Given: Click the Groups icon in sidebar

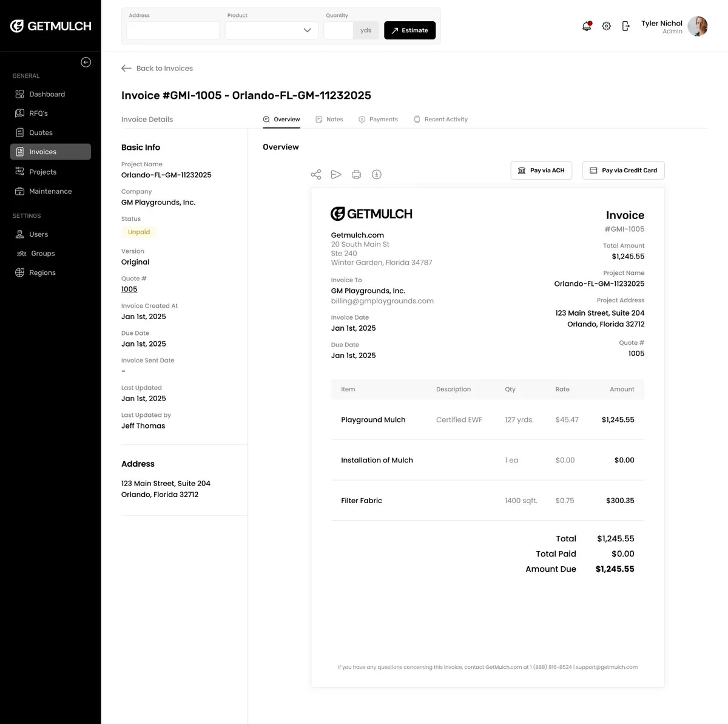Looking at the screenshot, I should tap(22, 254).
